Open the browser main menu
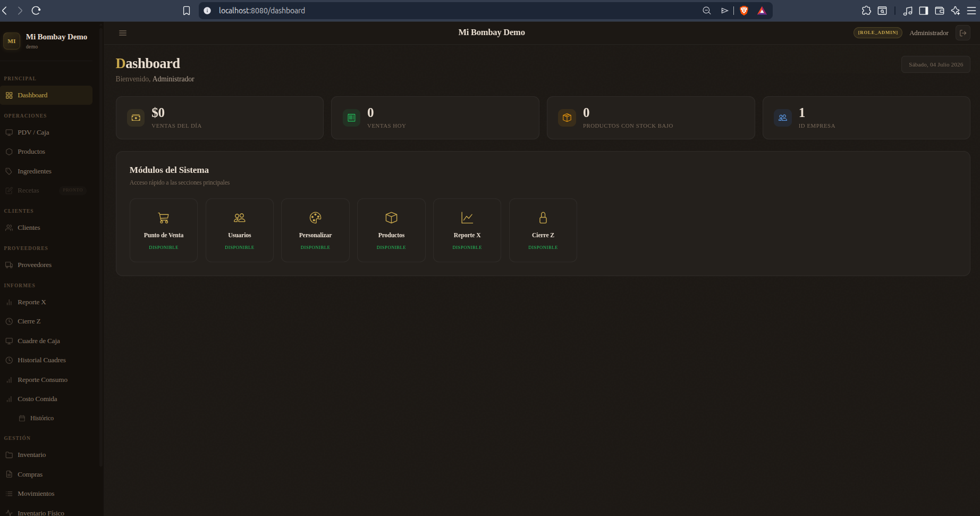This screenshot has height=516, width=980. [x=971, y=11]
